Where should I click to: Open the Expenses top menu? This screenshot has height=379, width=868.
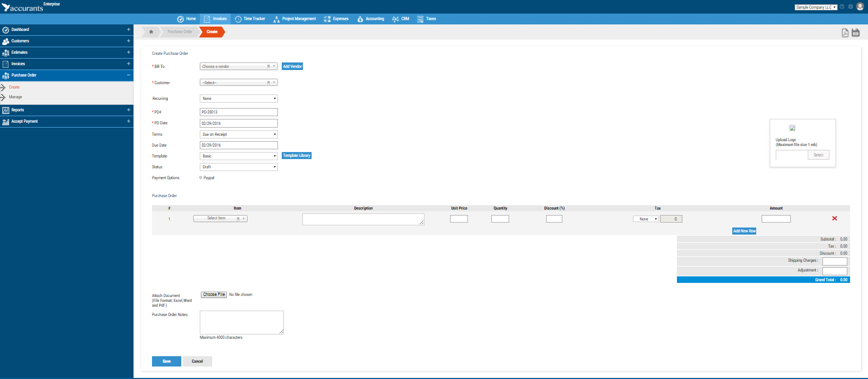click(x=336, y=19)
